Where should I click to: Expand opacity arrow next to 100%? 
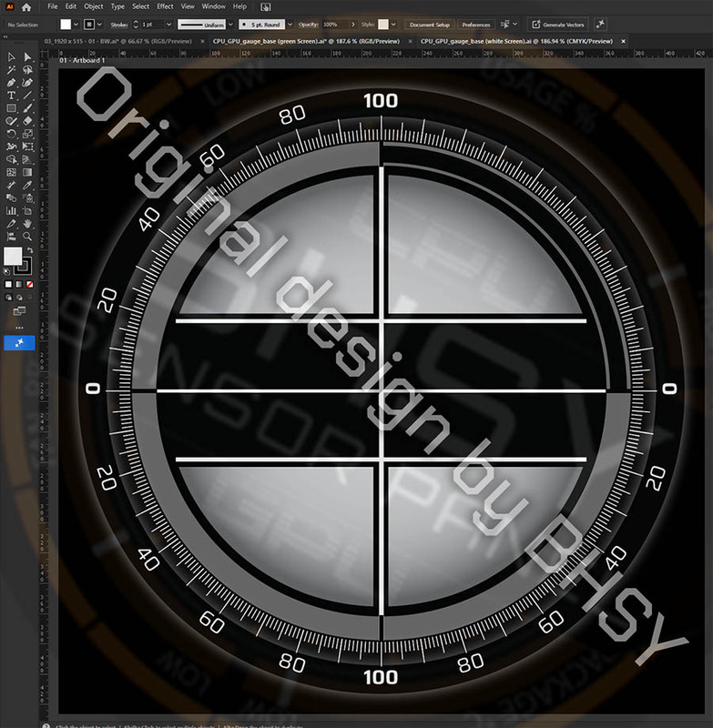pyautogui.click(x=353, y=25)
